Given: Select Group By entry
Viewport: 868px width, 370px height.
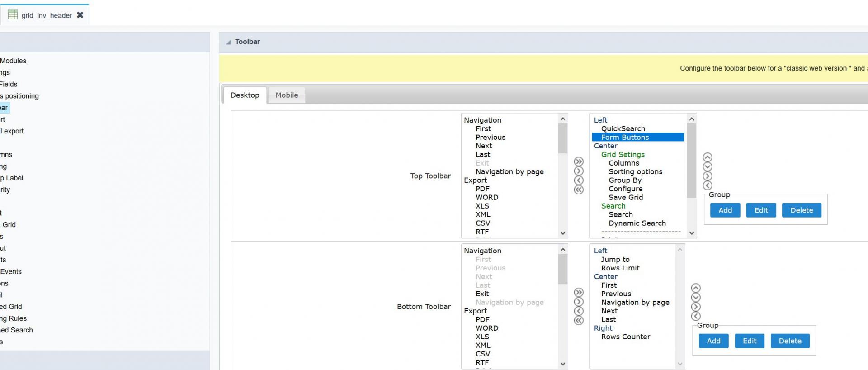Looking at the screenshot, I should 625,180.
